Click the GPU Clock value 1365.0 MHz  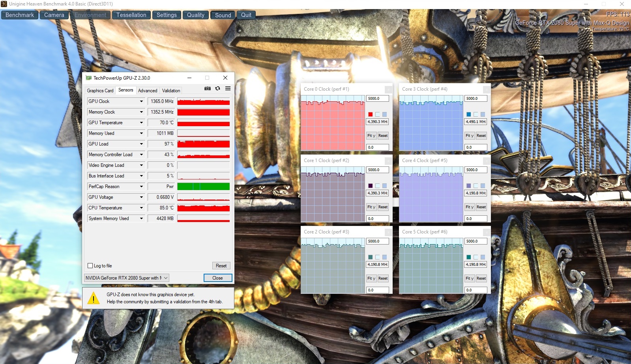point(161,101)
